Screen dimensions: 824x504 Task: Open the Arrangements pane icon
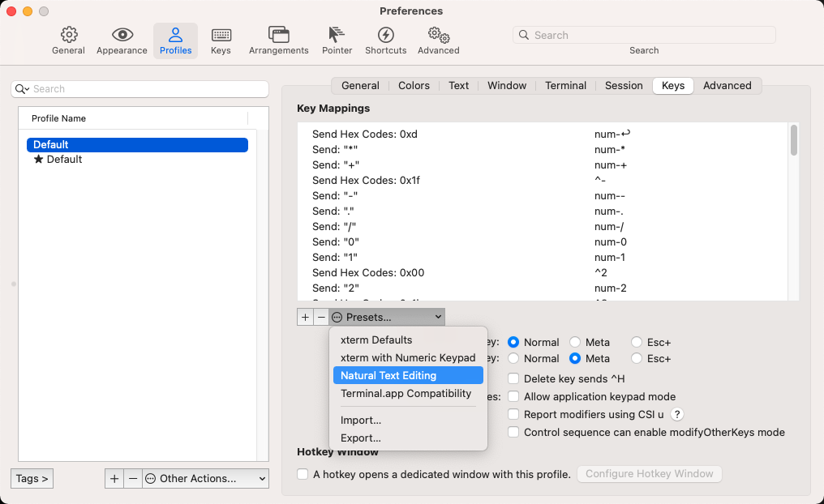pyautogui.click(x=278, y=35)
